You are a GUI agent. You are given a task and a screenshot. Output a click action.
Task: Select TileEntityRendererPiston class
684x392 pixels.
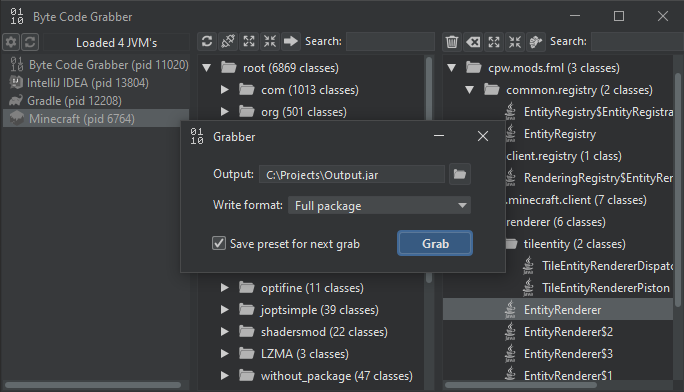(x=605, y=288)
